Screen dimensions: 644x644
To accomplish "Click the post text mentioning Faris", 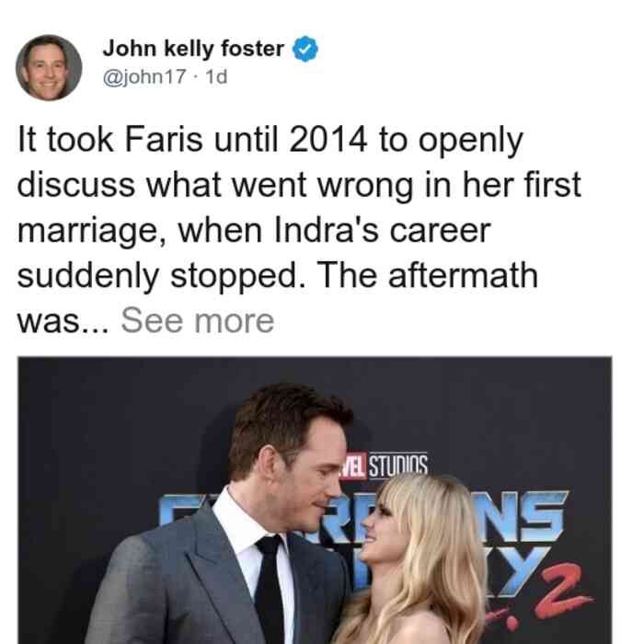I will pos(299,230).
